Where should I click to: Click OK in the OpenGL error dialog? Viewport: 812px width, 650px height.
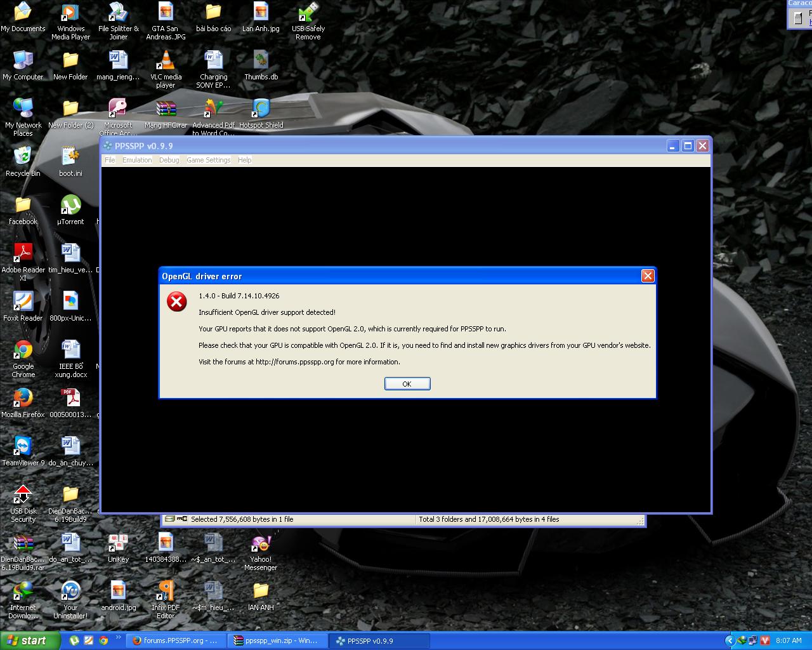coord(407,383)
